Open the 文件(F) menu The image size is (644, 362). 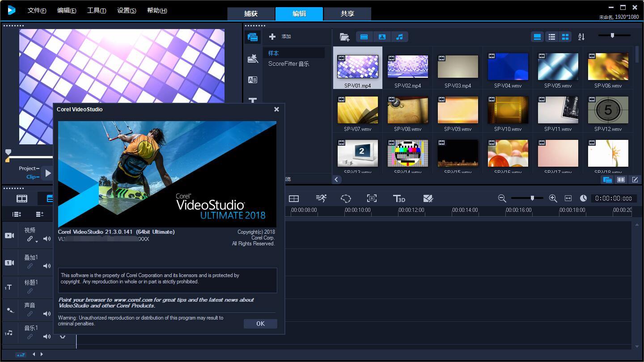pyautogui.click(x=37, y=10)
